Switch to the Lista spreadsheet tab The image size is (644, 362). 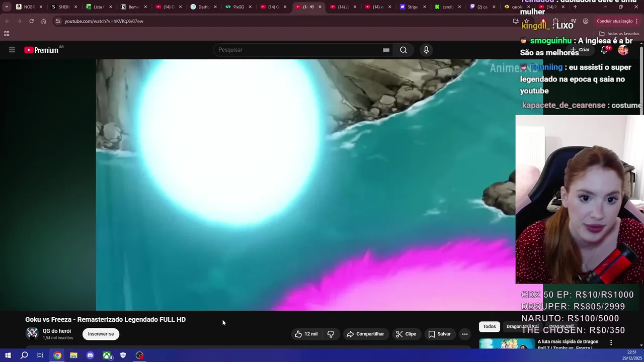pyautogui.click(x=98, y=7)
